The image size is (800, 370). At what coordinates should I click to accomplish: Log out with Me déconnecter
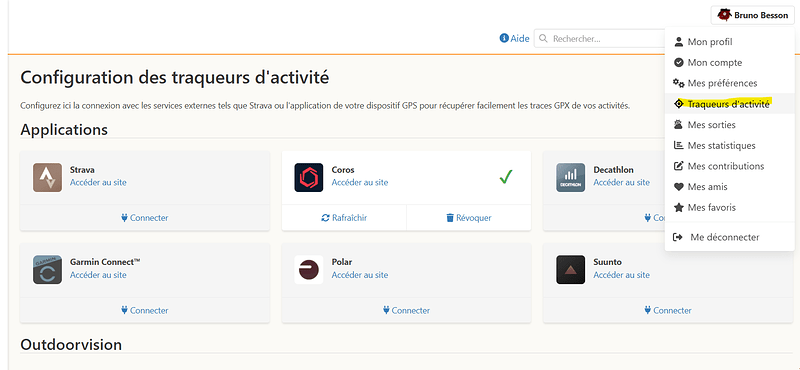click(x=730, y=237)
